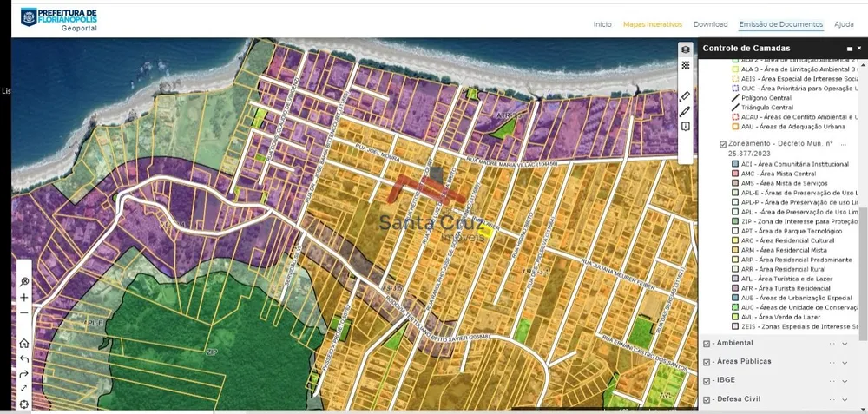Select 'Polígono Central' legend entry
868x414 pixels.
[x=766, y=98]
